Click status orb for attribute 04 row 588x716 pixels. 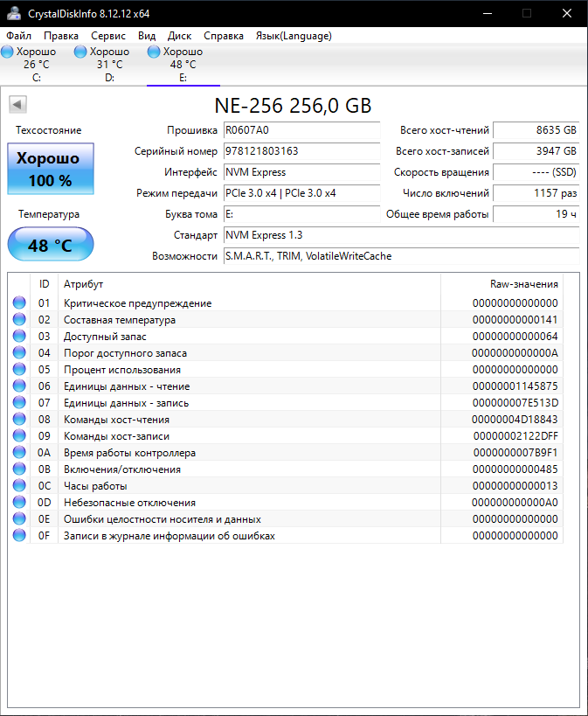click(19, 352)
